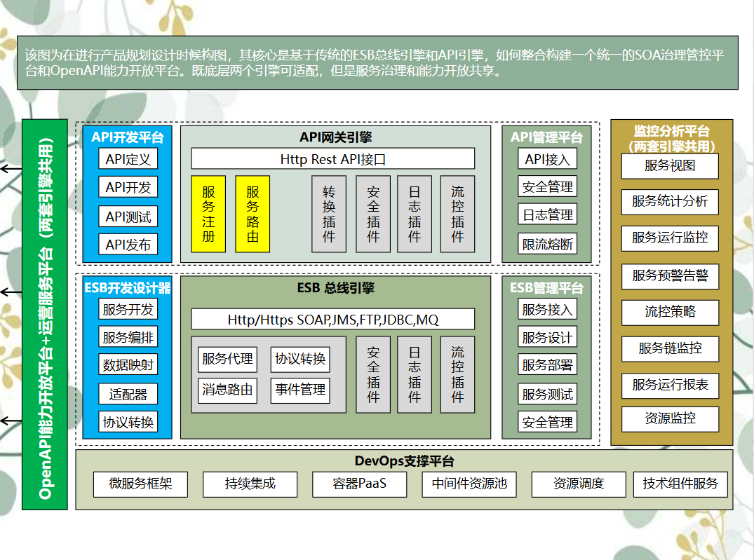Click the 持续集成 box

click(x=250, y=484)
